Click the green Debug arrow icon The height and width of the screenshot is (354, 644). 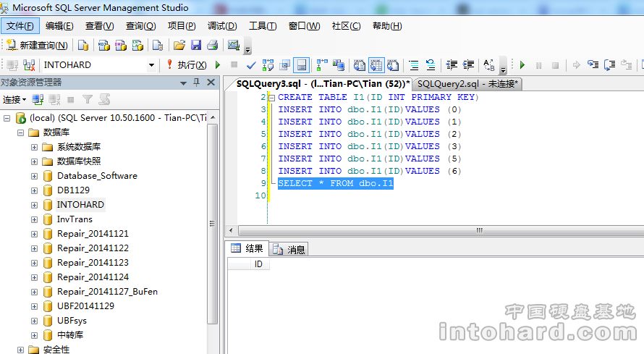click(x=218, y=64)
